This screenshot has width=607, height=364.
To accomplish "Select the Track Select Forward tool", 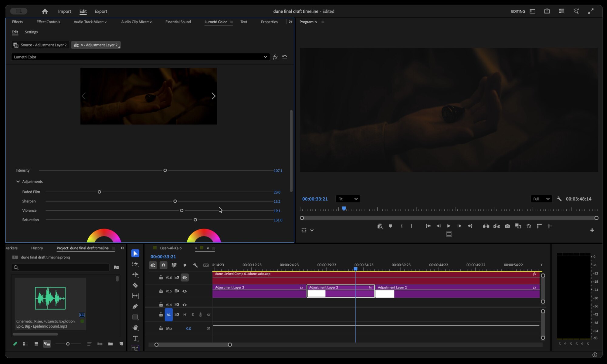I will (135, 264).
